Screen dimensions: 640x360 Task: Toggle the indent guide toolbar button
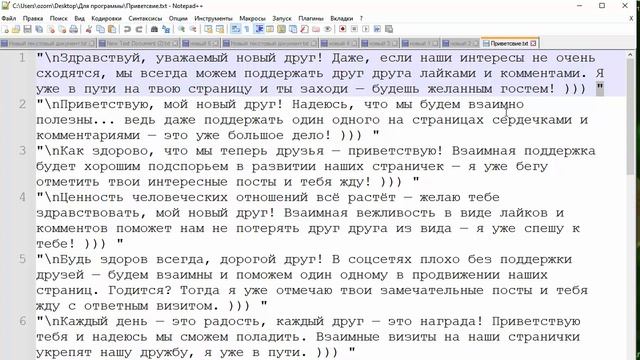259,29
